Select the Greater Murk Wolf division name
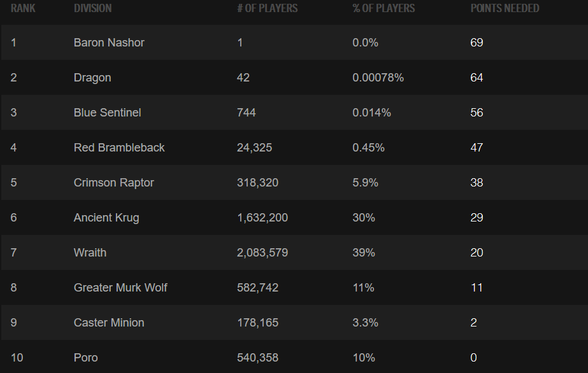 click(x=120, y=288)
